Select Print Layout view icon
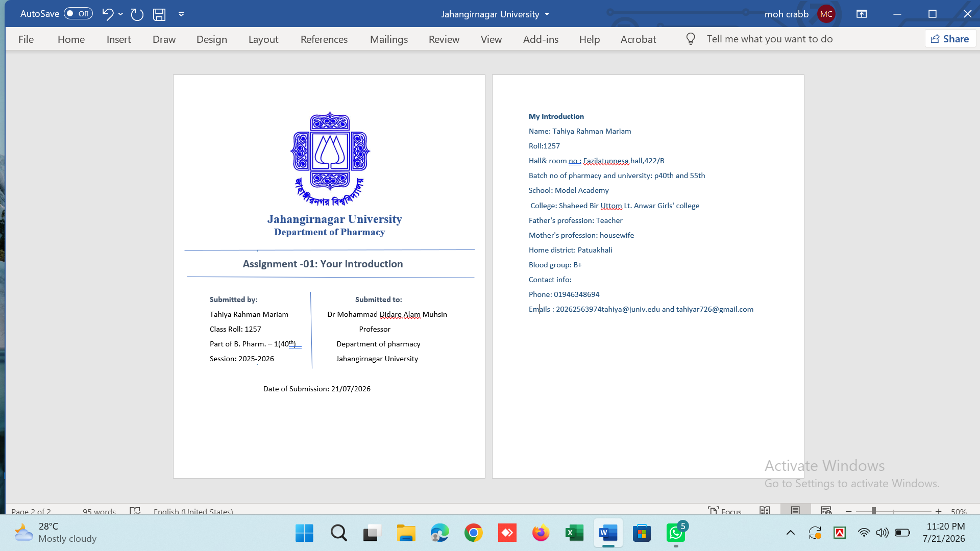This screenshot has height=551, width=980. tap(795, 511)
